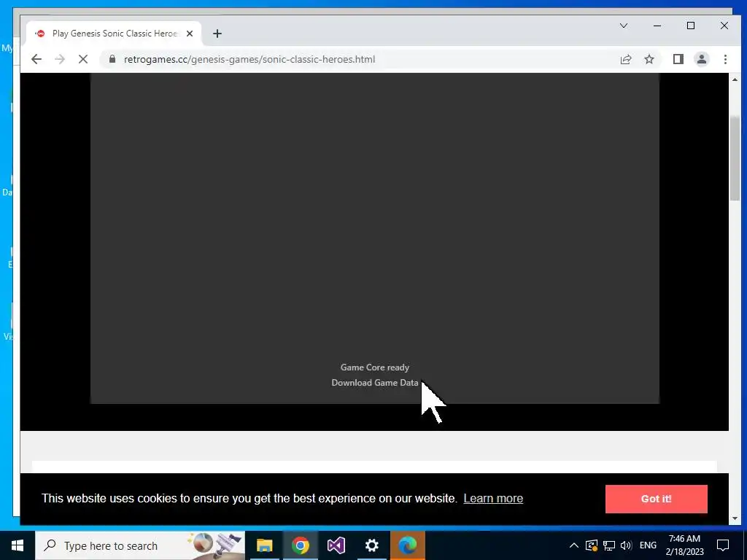Open Settings gear in the taskbar
Viewport: 747px width, 560px height.
coord(371,545)
